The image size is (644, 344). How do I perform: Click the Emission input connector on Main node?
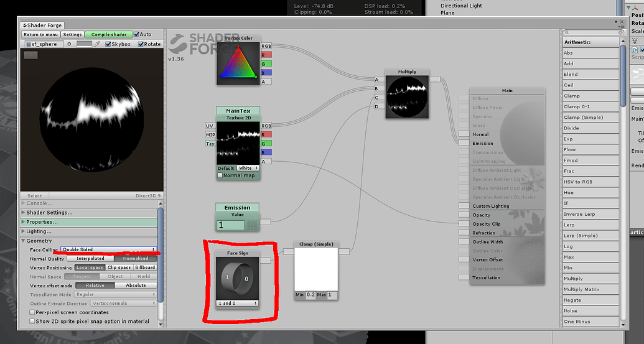[464, 143]
